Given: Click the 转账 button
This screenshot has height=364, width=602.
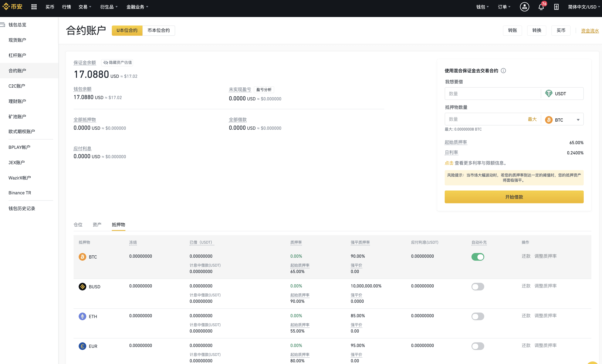Looking at the screenshot, I should pyautogui.click(x=512, y=31).
